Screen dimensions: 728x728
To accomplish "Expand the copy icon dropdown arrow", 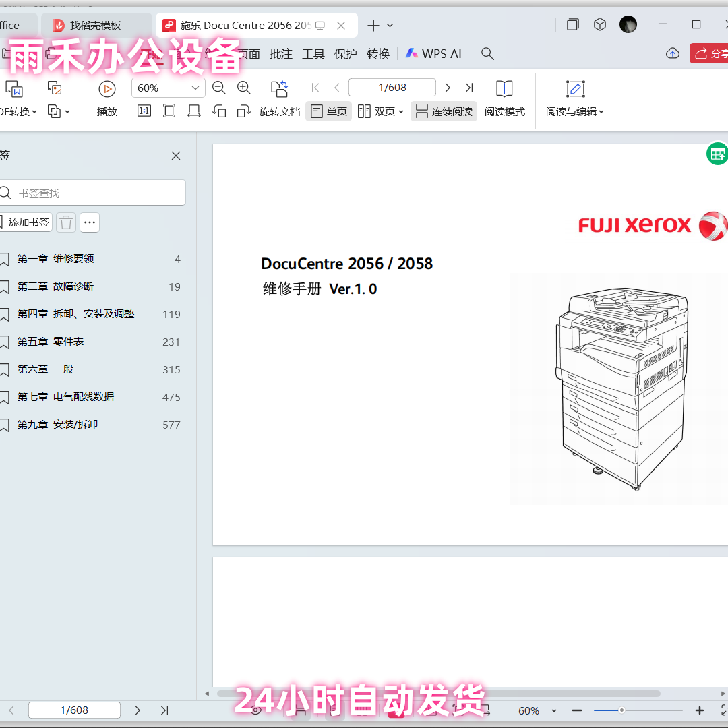I will 68,112.
